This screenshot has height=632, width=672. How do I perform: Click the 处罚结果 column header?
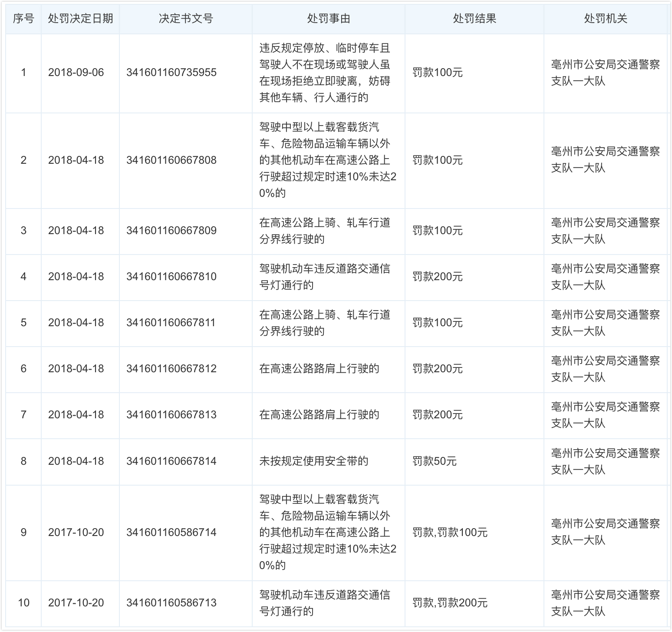474,18
